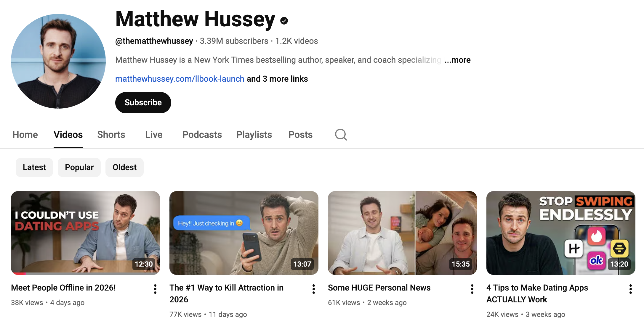Click Matthew Hussey's channel profile picture

point(58,61)
